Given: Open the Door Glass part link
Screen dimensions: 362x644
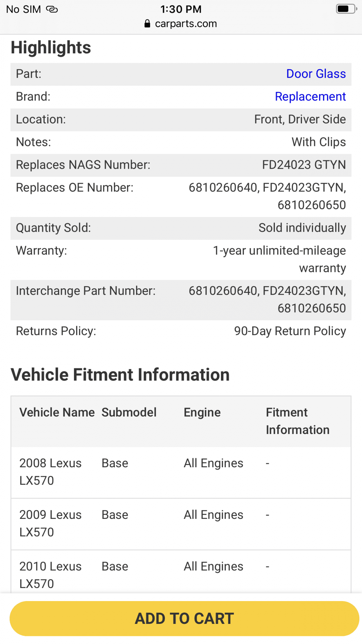Looking at the screenshot, I should pos(316,74).
